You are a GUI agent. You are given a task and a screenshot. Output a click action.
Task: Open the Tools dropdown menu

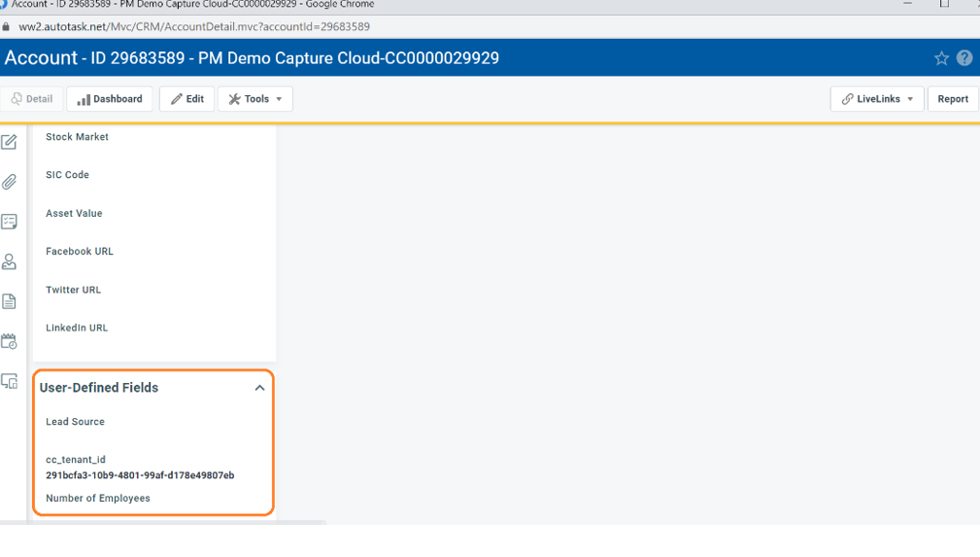(x=255, y=99)
